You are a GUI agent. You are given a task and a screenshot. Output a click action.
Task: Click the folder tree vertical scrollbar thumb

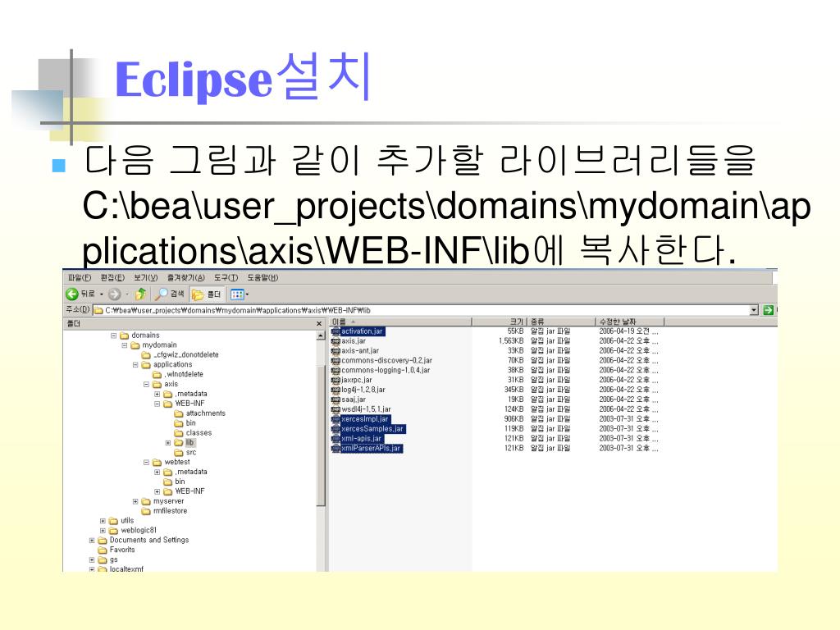[x=321, y=435]
